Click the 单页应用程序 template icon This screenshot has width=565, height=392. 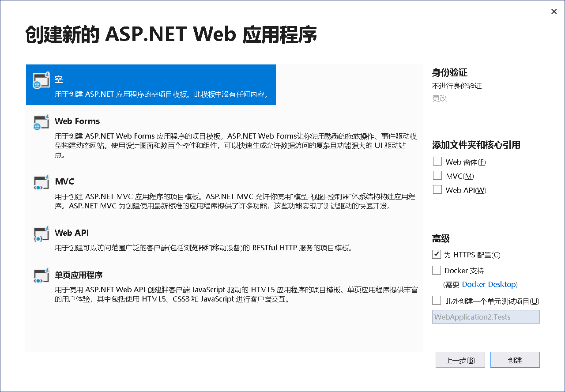coord(41,277)
